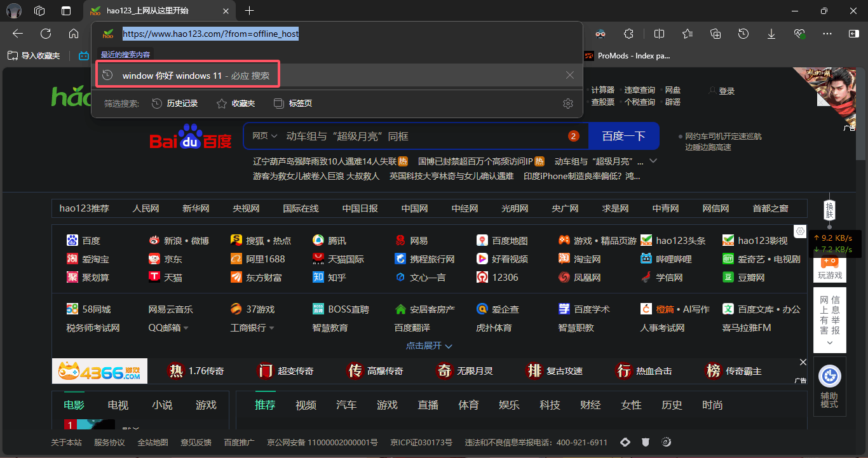Open the page settings gear near 换肤
The image size is (868, 458).
[800, 231]
